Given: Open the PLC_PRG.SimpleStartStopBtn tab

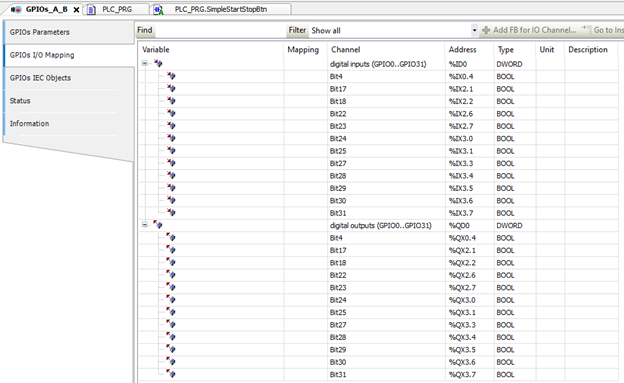Looking at the screenshot, I should (220, 9).
